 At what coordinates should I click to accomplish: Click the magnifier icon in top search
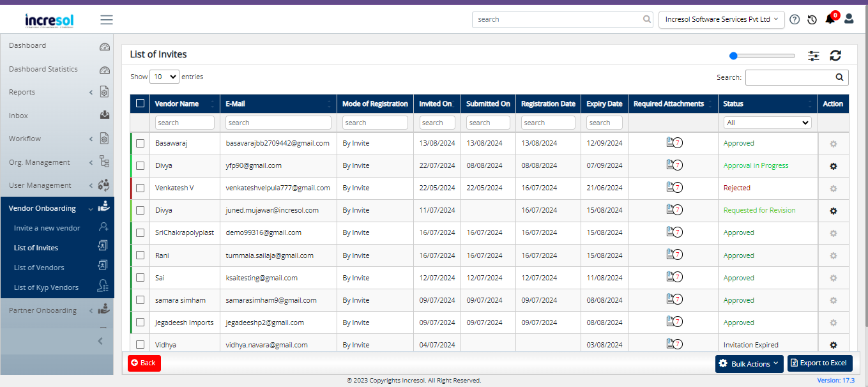(647, 20)
